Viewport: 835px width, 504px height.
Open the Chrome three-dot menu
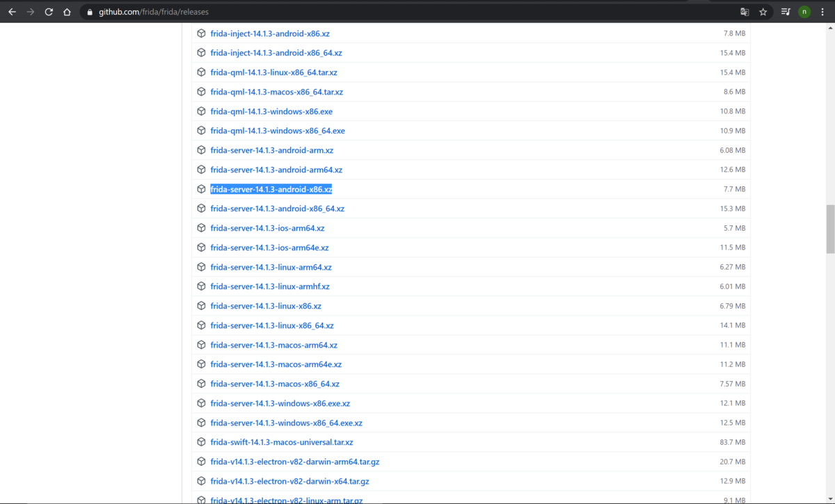822,12
